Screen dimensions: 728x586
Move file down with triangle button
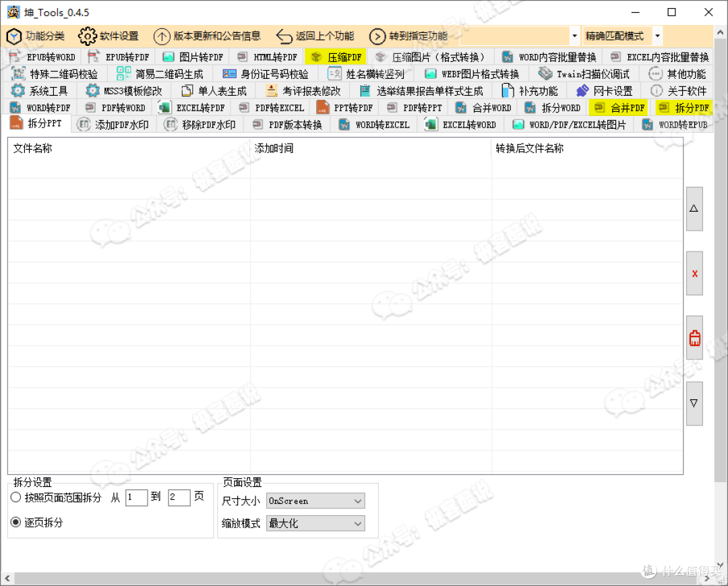pyautogui.click(x=694, y=403)
